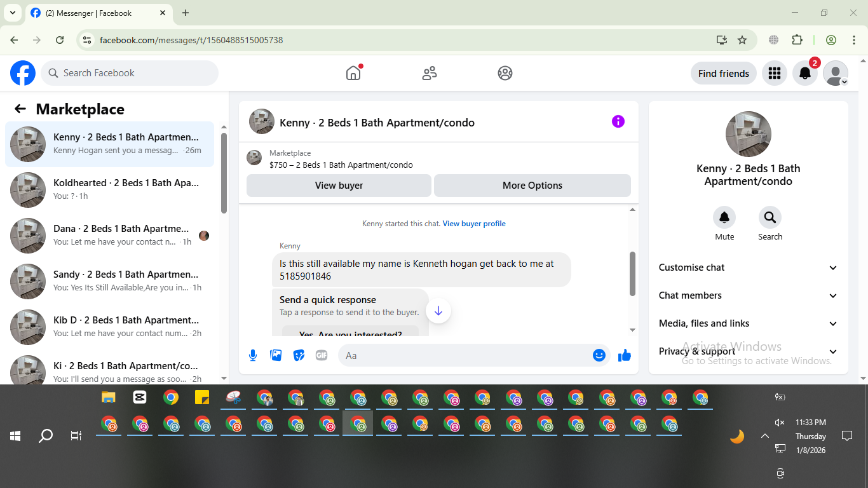Image resolution: width=868 pixels, height=488 pixels.
Task: Open the Dana conversation
Action: [x=110, y=236]
